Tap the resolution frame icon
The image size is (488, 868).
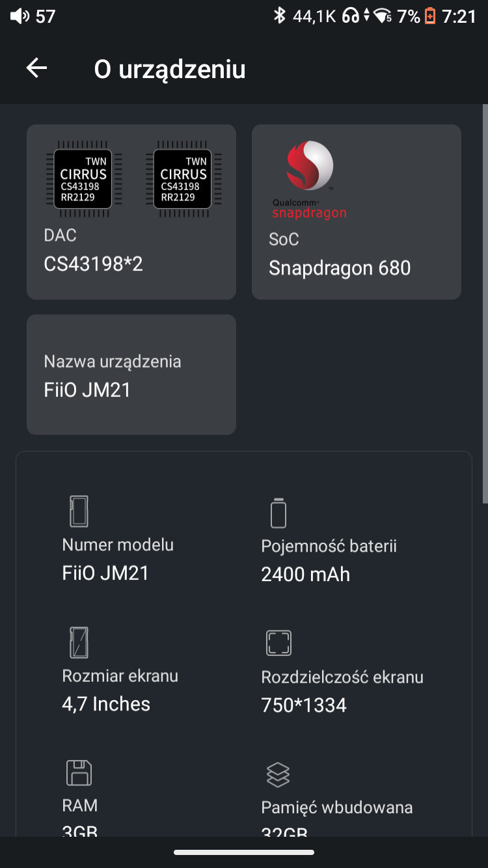click(278, 643)
